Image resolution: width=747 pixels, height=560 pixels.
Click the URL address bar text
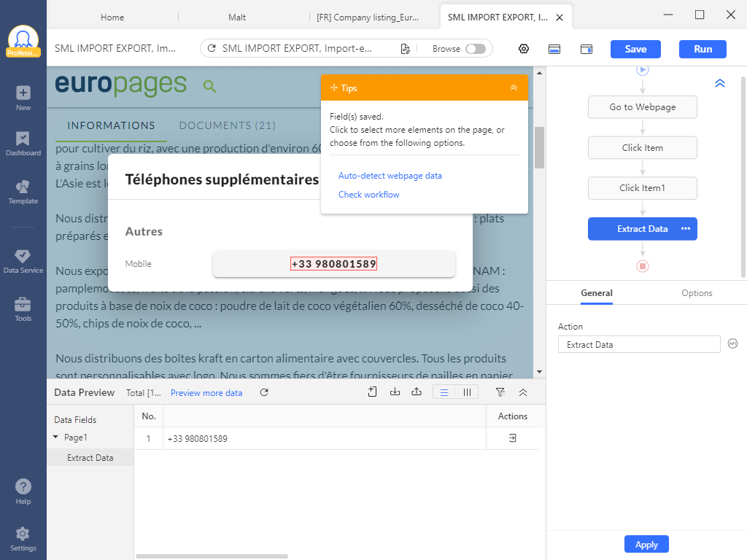[x=298, y=49]
